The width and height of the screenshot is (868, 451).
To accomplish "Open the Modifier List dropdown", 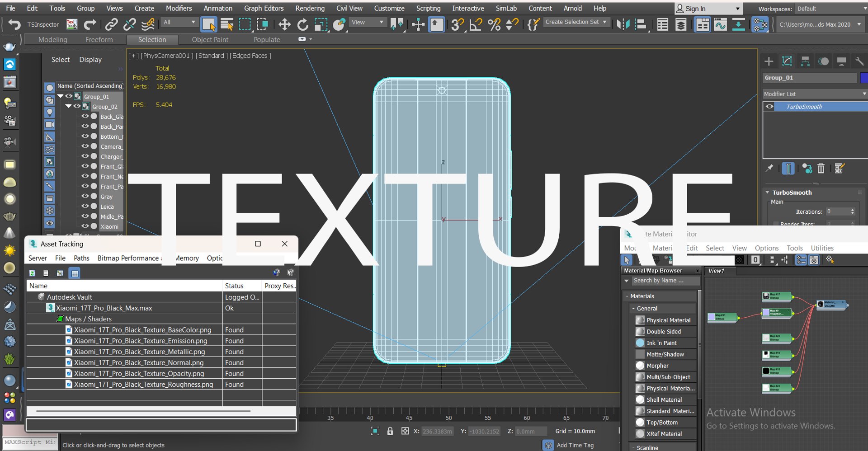I will [x=815, y=94].
